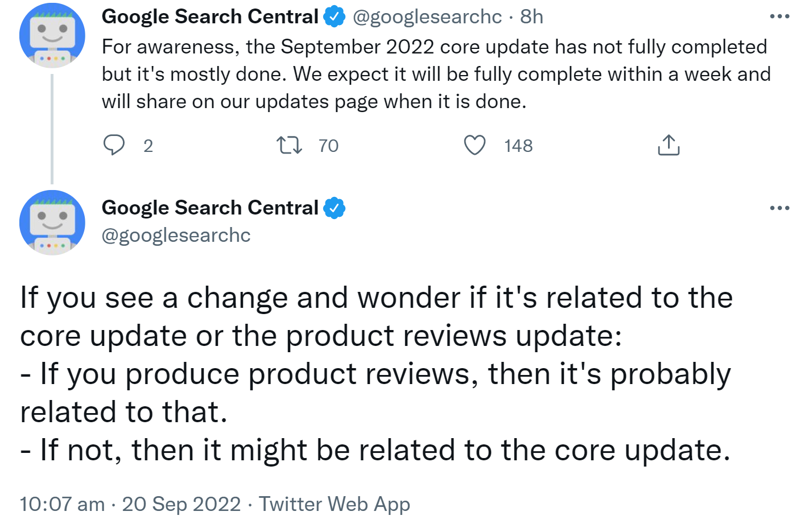View the 148 likes count
Image resolution: width=804 pixels, height=532 pixels.
click(x=517, y=145)
